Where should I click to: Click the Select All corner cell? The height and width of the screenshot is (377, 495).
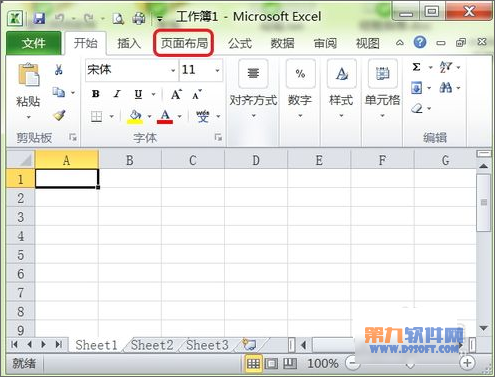(x=21, y=160)
